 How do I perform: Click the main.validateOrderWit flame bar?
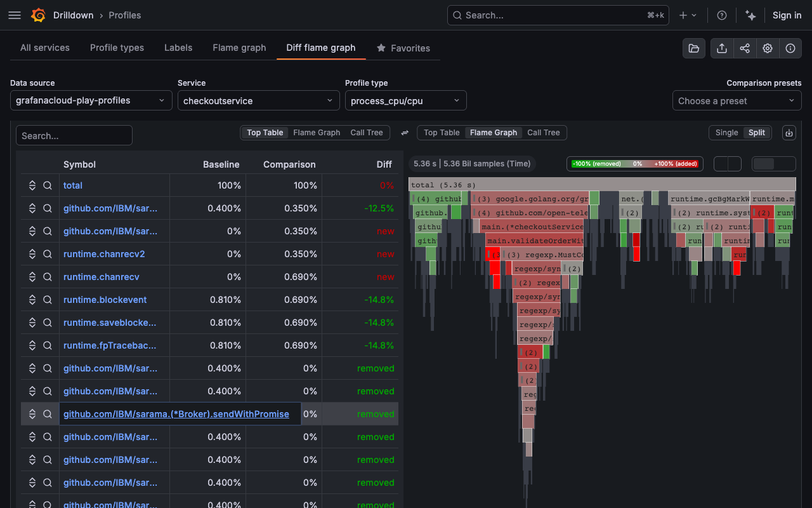535,241
